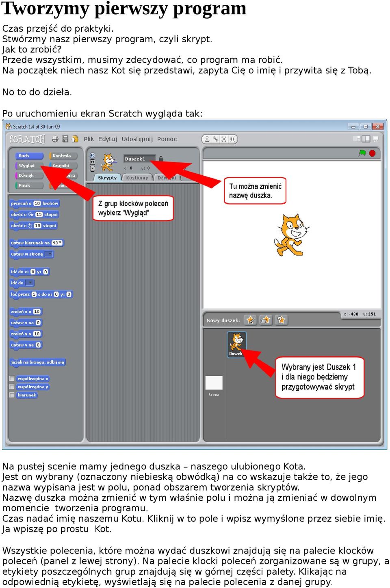The height and width of the screenshot is (588, 390).
Task: Click the jeżeli na brzegu, odbij się block
Action: click(38, 362)
